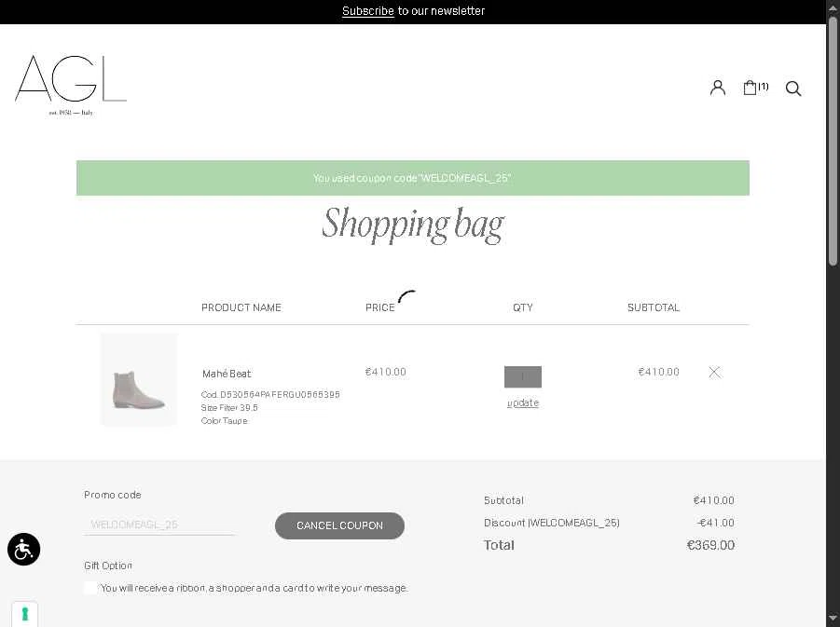Click the Total amount €369.00
The height and width of the screenshot is (627, 840).
[710, 545]
